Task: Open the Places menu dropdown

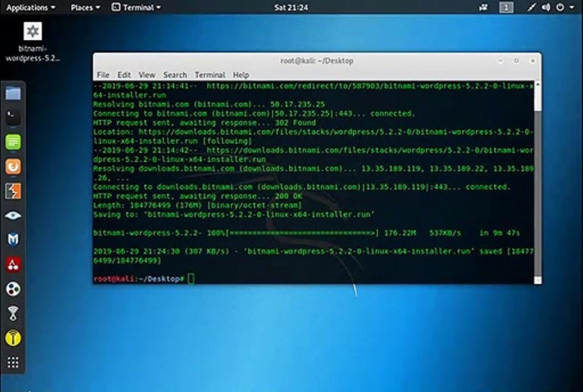Action: tap(85, 8)
